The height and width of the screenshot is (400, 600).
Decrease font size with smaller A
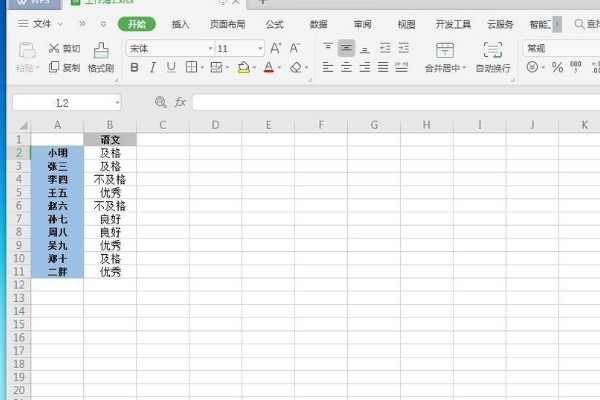tap(294, 48)
